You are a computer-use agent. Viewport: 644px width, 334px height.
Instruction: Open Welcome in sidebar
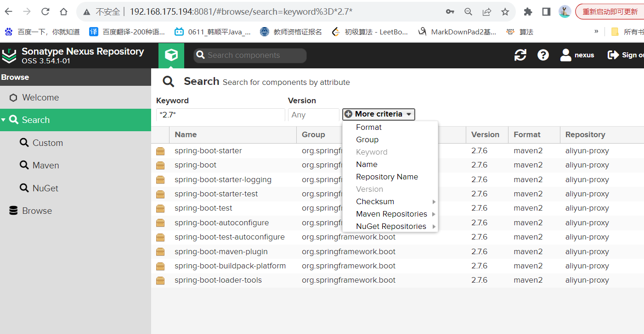coord(75,98)
